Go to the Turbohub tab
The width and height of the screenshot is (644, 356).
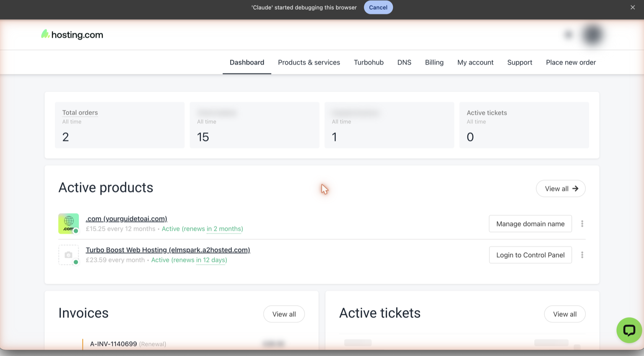point(369,62)
